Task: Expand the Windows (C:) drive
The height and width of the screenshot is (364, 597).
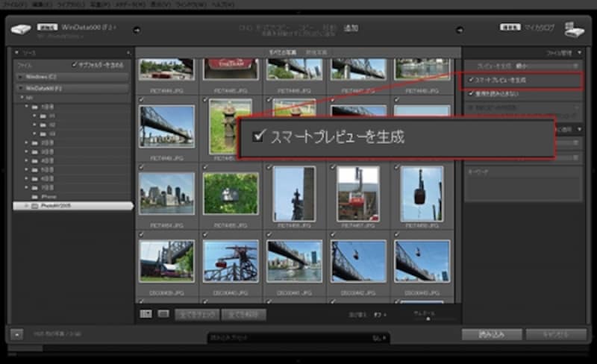Action: pos(20,77)
